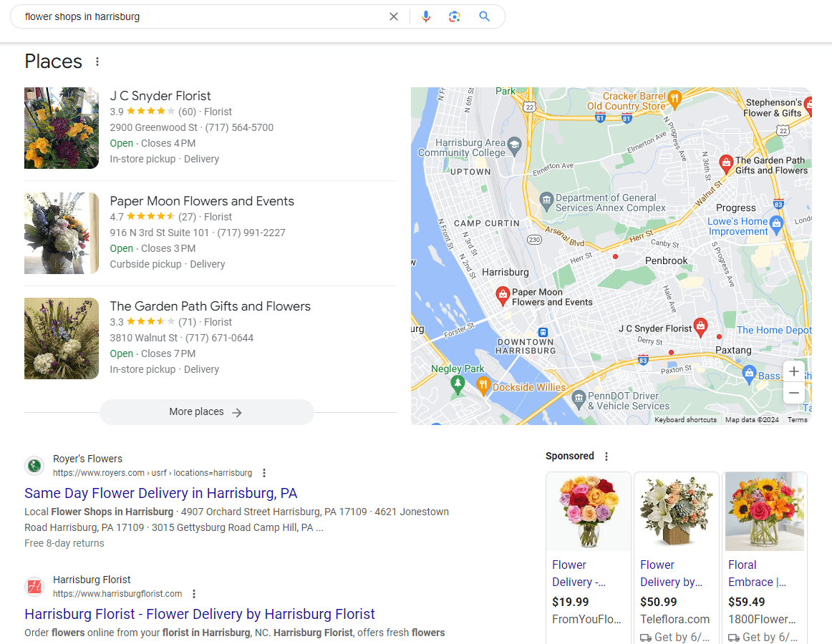Open The Garden Path Gifts and Flowers listing
The width and height of the screenshot is (832, 644).
(210, 306)
